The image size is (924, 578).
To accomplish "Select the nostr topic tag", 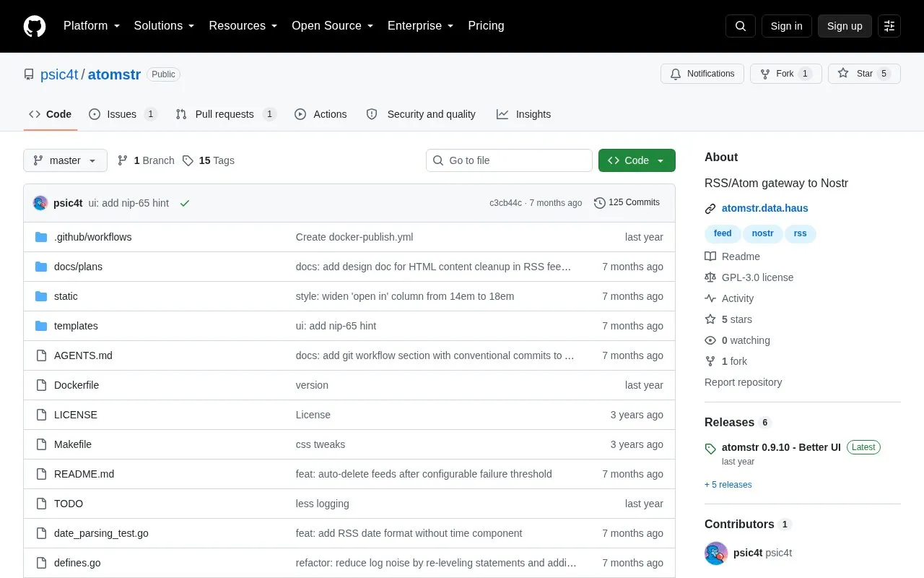I will [762, 233].
